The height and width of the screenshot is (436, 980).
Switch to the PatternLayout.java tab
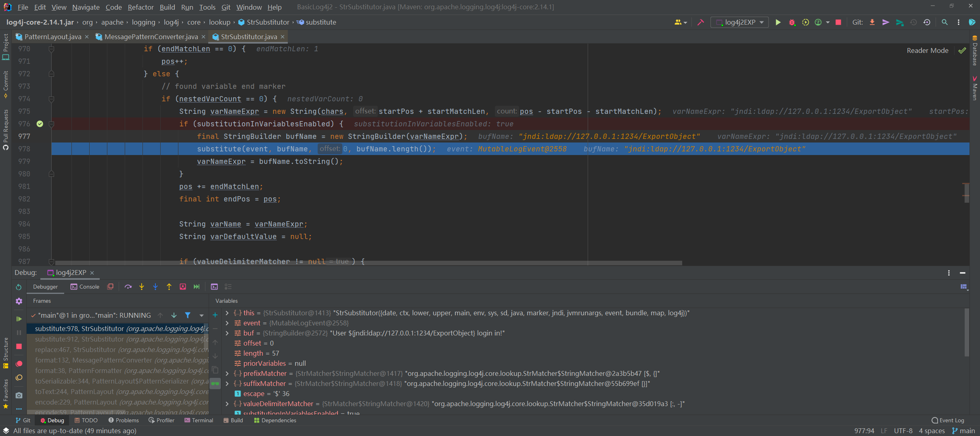point(52,37)
